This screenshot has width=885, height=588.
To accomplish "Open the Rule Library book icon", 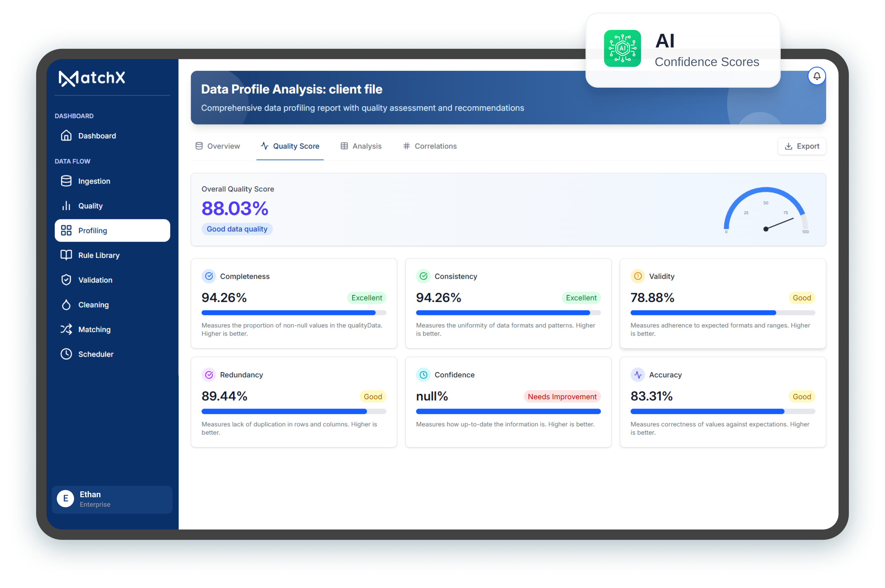I will pos(66,255).
